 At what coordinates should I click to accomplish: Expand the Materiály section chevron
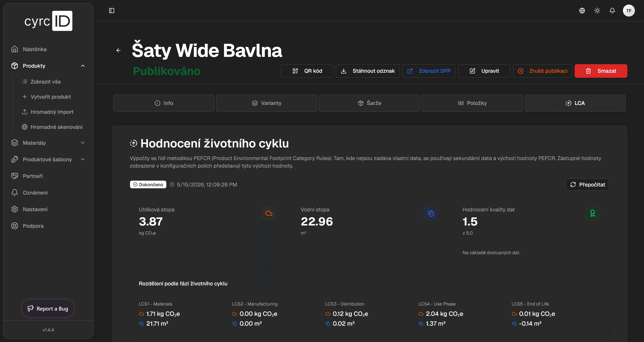pyautogui.click(x=83, y=143)
